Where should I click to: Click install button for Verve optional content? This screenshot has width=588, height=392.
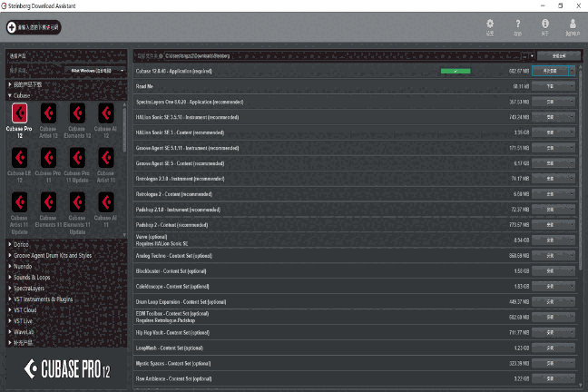[x=550, y=240]
